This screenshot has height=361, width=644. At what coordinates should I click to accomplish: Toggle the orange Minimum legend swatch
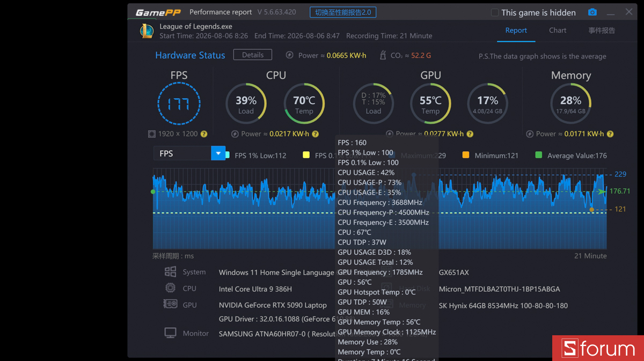point(465,155)
